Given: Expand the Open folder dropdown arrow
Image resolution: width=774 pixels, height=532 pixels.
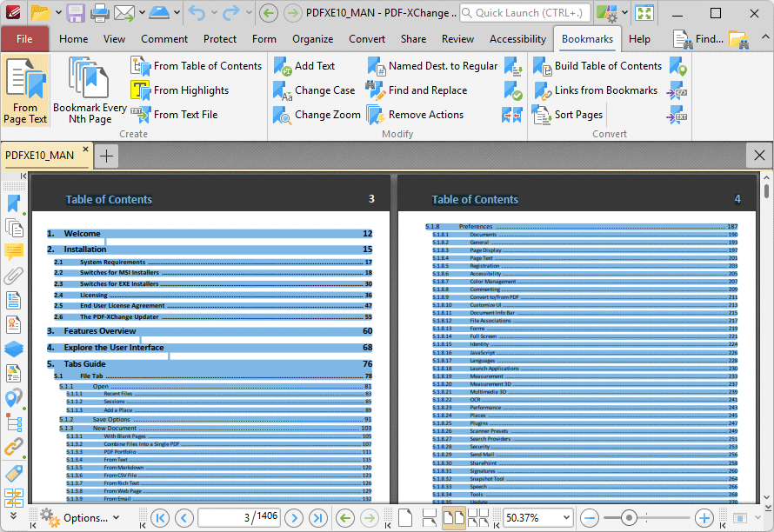Looking at the screenshot, I should (x=57, y=13).
